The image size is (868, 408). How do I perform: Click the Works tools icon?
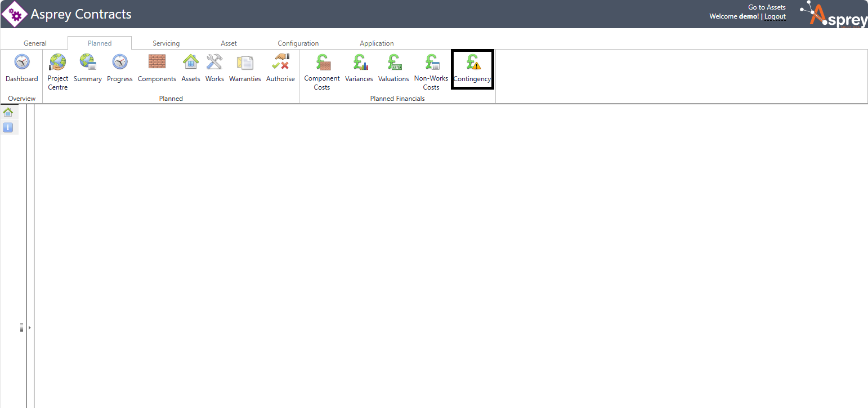pos(214,62)
